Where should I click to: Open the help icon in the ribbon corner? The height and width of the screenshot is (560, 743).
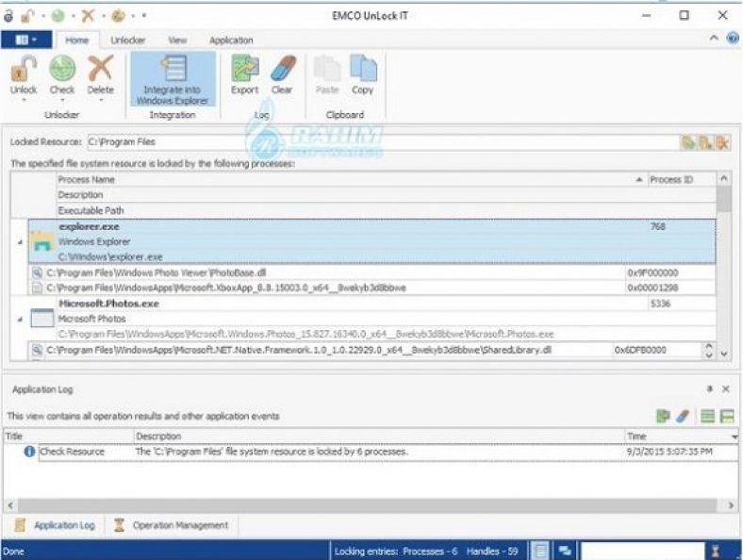(x=733, y=38)
